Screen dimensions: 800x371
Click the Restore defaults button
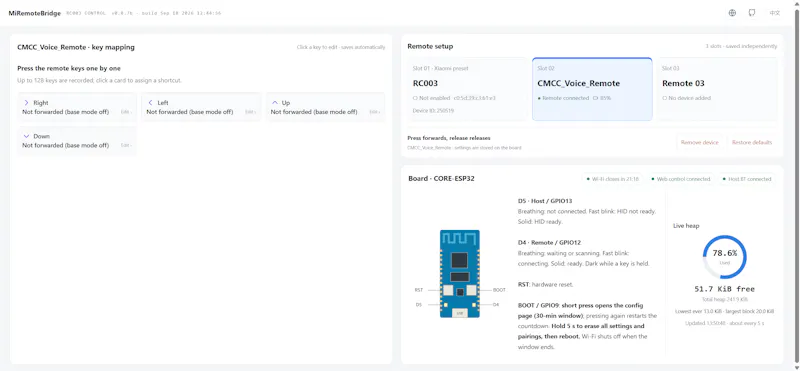pyautogui.click(x=752, y=142)
